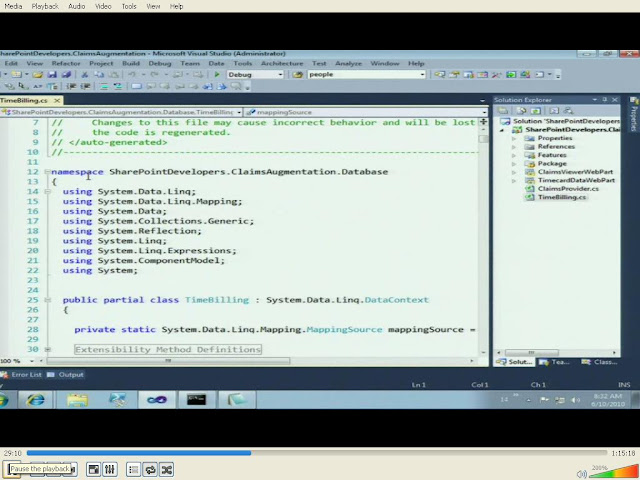The height and width of the screenshot is (480, 640).
Task: Open VLC Video menu
Action: pos(103,6)
